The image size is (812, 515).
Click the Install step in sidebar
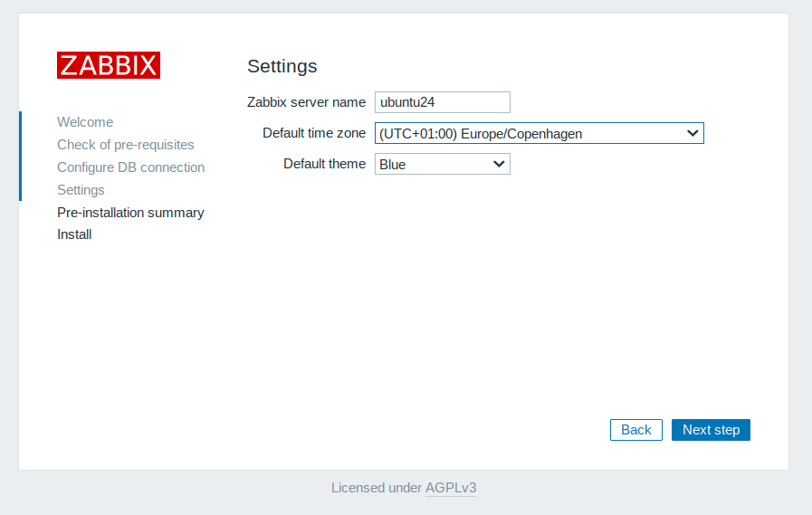[74, 234]
